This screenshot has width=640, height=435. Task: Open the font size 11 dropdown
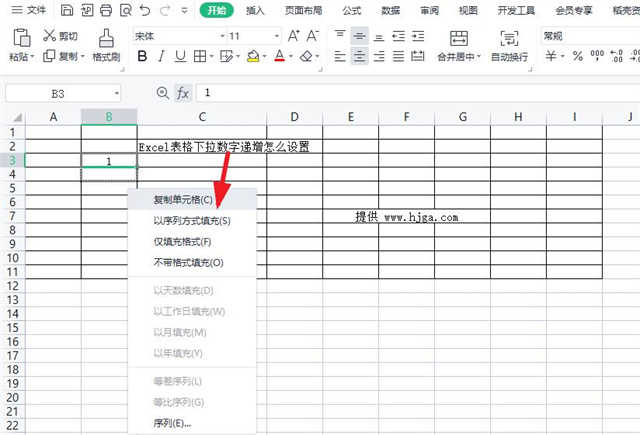point(277,36)
